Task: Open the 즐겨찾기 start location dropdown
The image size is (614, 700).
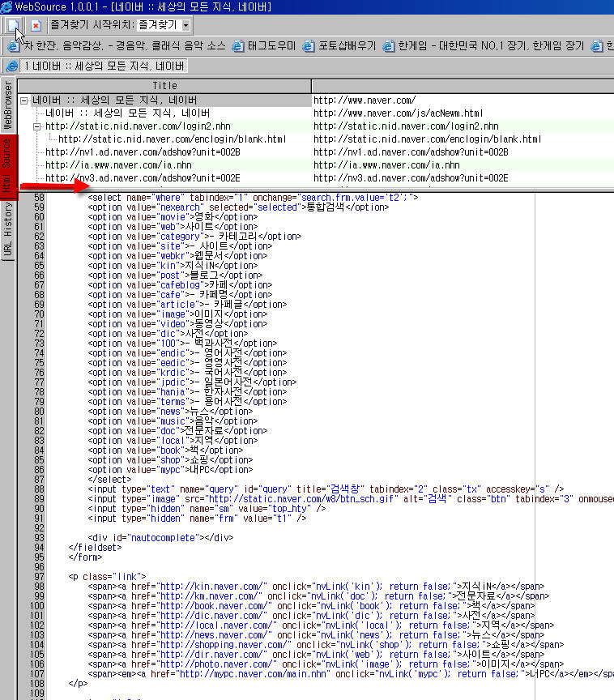Action: click(x=185, y=25)
